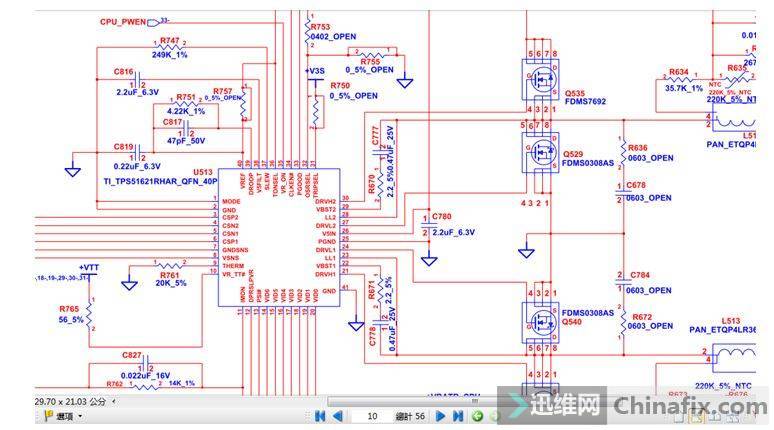Click the R750 resistor label
774x430 pixels.
coord(340,85)
